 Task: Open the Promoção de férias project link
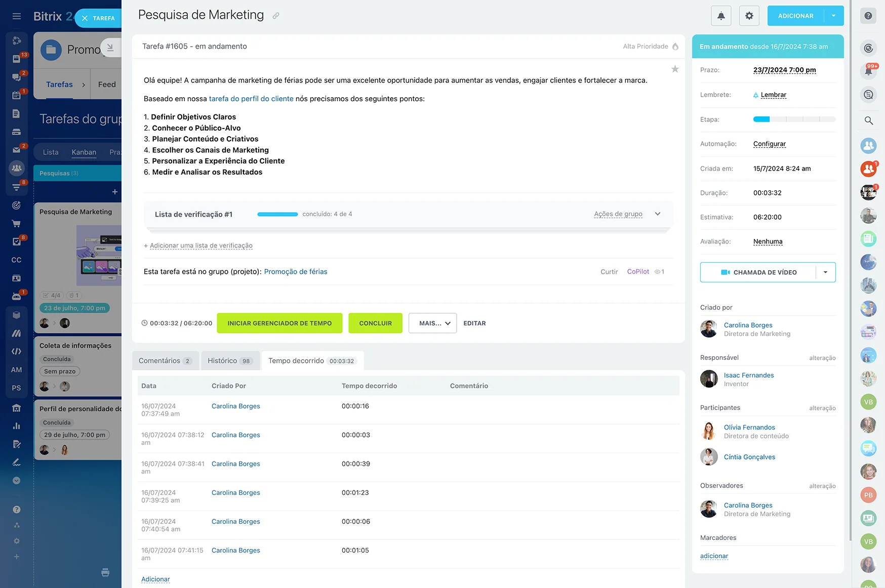[296, 272]
